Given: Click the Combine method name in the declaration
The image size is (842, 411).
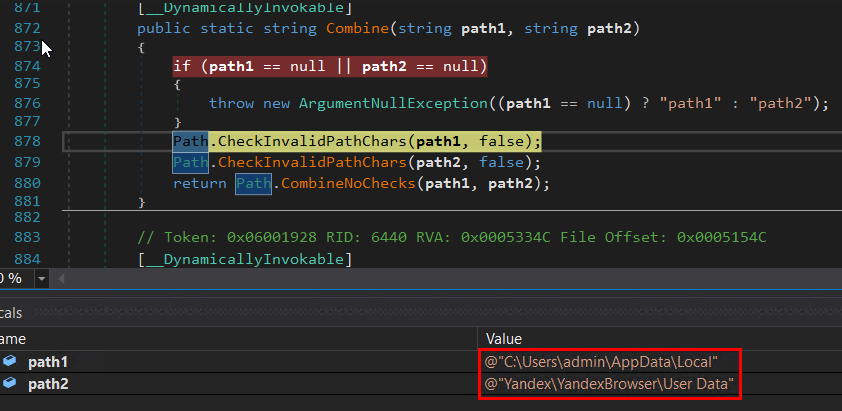Looking at the screenshot, I should tap(358, 28).
